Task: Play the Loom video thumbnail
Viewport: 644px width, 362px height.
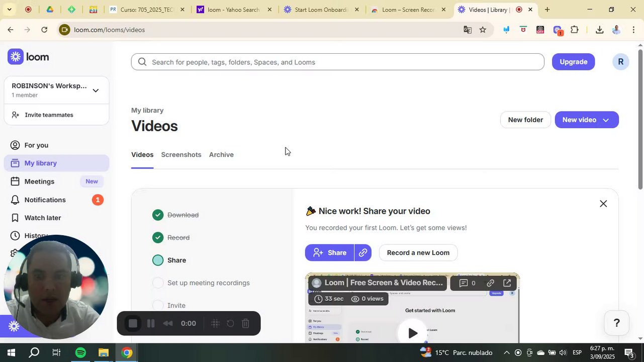Action: [412, 333]
